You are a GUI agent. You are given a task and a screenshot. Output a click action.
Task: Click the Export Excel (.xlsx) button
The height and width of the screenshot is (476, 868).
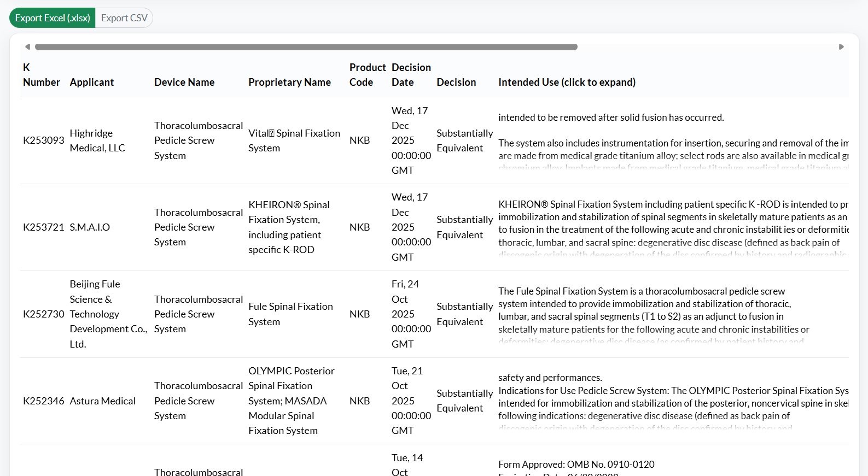click(x=53, y=18)
